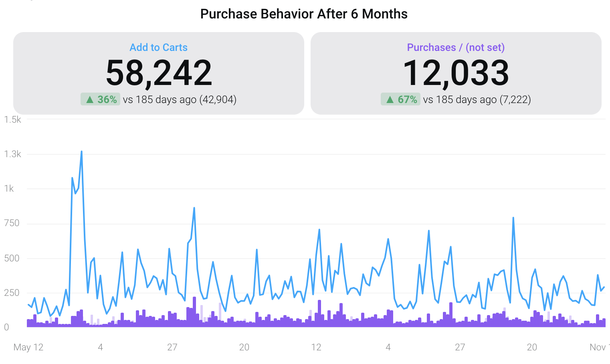Click the green 67% increase badge
Viewport: 610px width, 364px height.
[x=401, y=99]
